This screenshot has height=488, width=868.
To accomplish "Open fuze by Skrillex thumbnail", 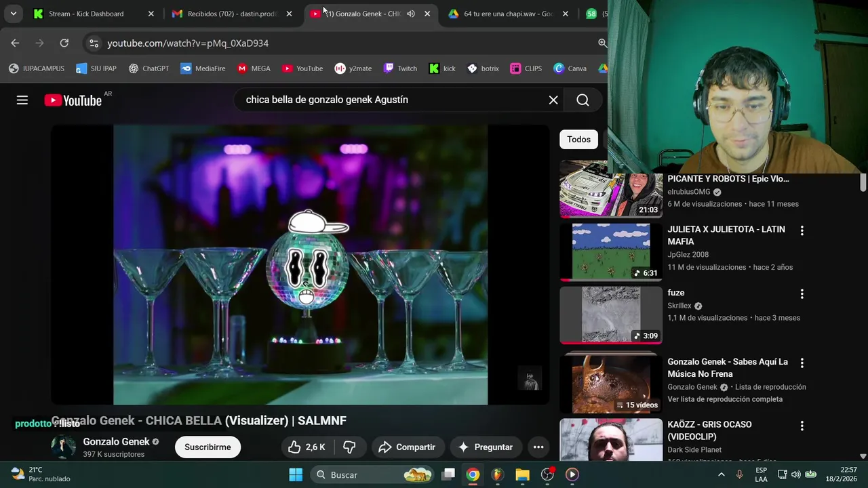I will (x=611, y=315).
